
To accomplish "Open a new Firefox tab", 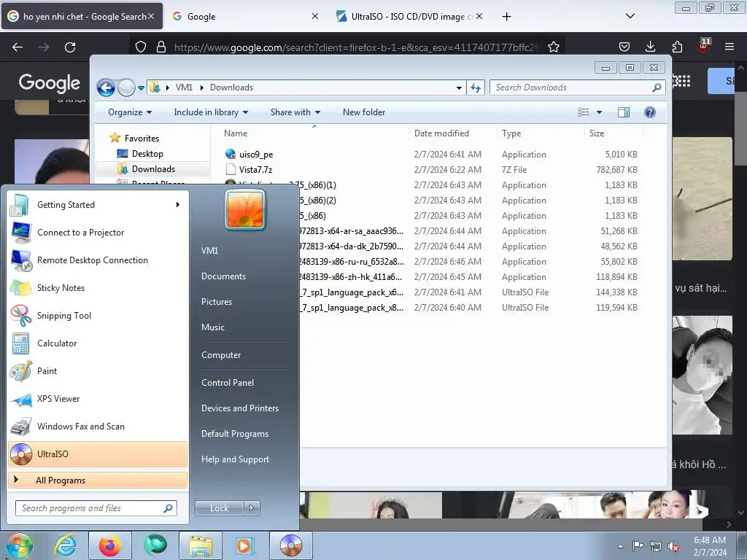I will [506, 17].
